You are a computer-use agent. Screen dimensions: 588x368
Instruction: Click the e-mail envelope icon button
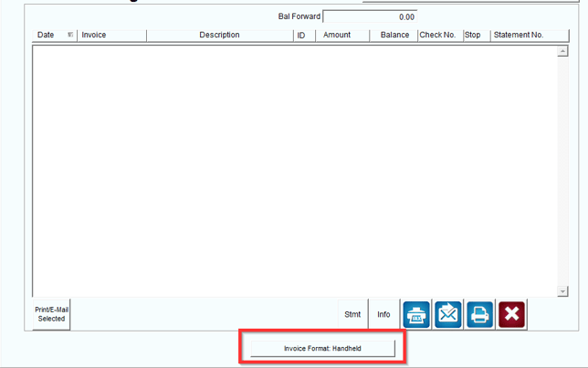(447, 314)
